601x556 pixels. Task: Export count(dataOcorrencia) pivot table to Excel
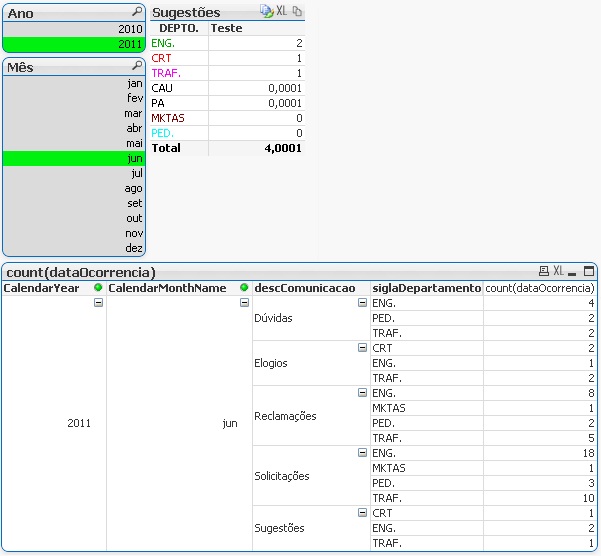558,271
